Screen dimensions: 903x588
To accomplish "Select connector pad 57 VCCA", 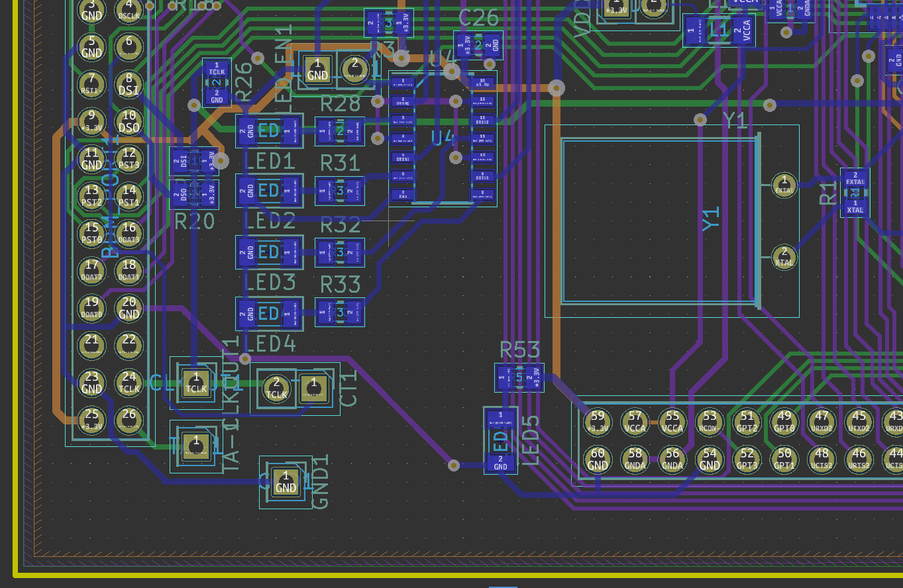I will point(635,422).
